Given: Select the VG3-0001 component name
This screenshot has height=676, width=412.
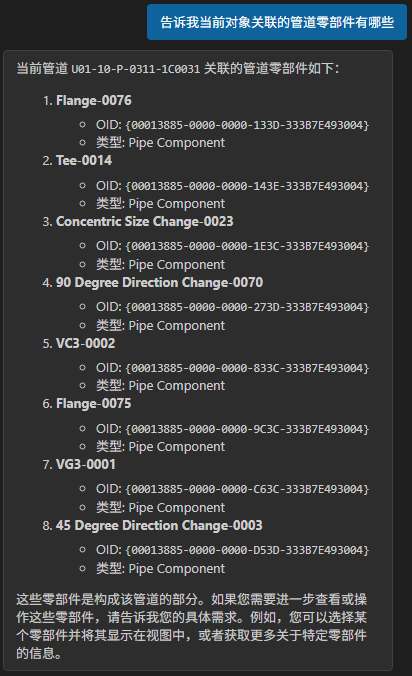Looking at the screenshot, I should point(86,464).
